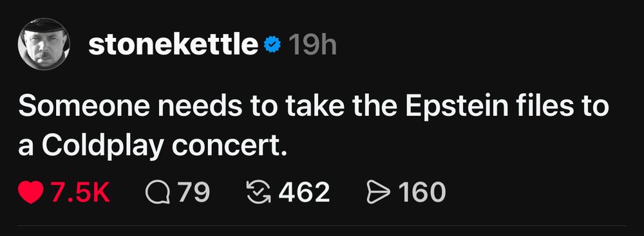Image resolution: width=644 pixels, height=236 pixels.
Task: Repost using the circular arrows icon
Action: 259,192
